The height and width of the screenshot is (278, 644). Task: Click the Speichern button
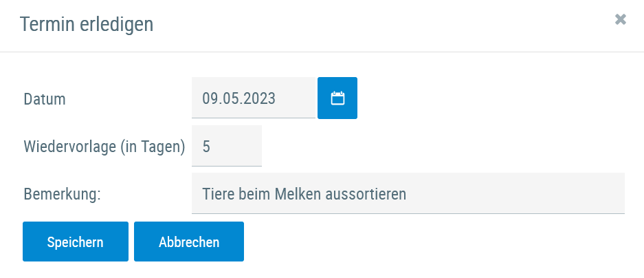coord(76,242)
